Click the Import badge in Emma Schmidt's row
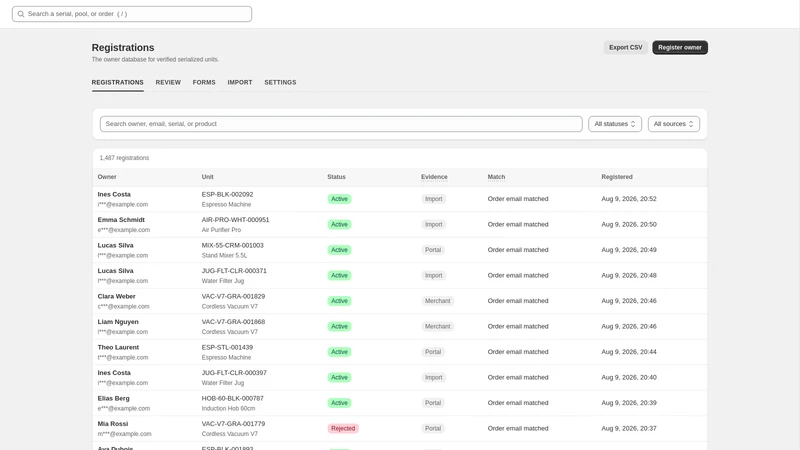The height and width of the screenshot is (450, 800). tap(433, 224)
